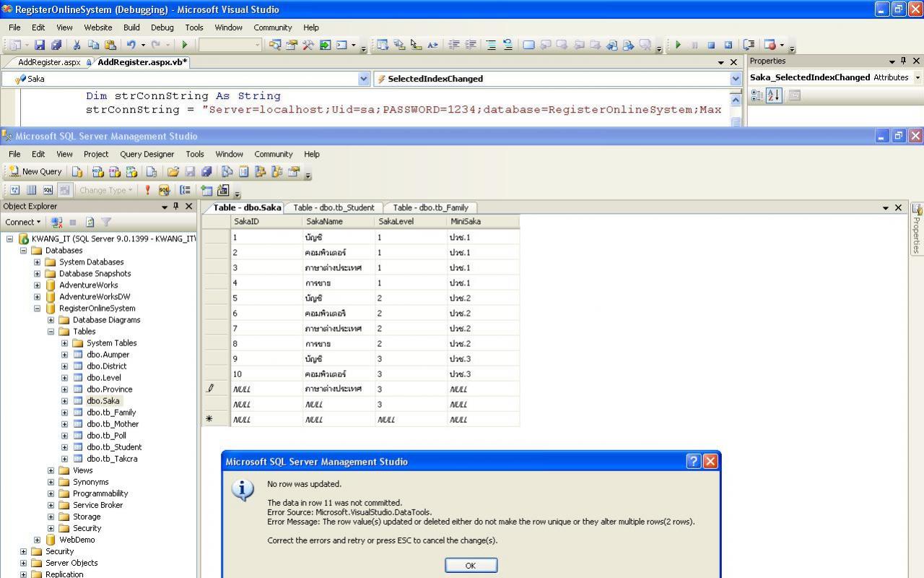Viewport: 924px width, 578px height.
Task: Collapse RegisterOnlineSystem database node
Action: (x=37, y=309)
